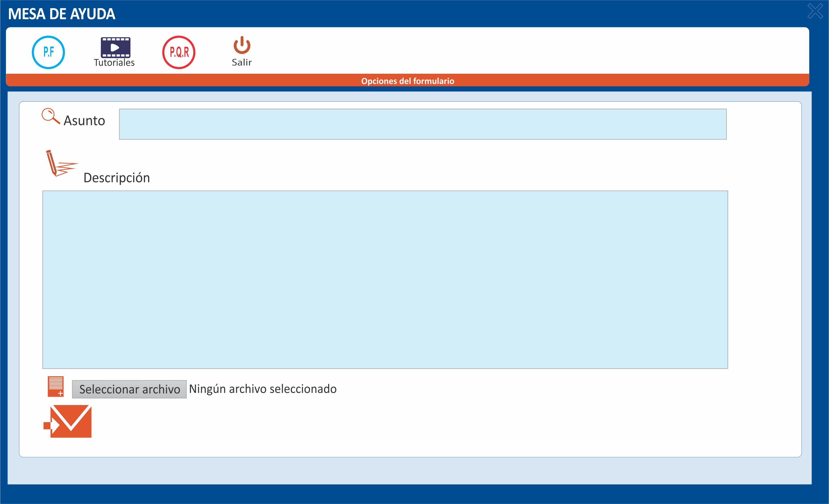Click the red attach document icon
829x504 pixels.
[x=56, y=386]
